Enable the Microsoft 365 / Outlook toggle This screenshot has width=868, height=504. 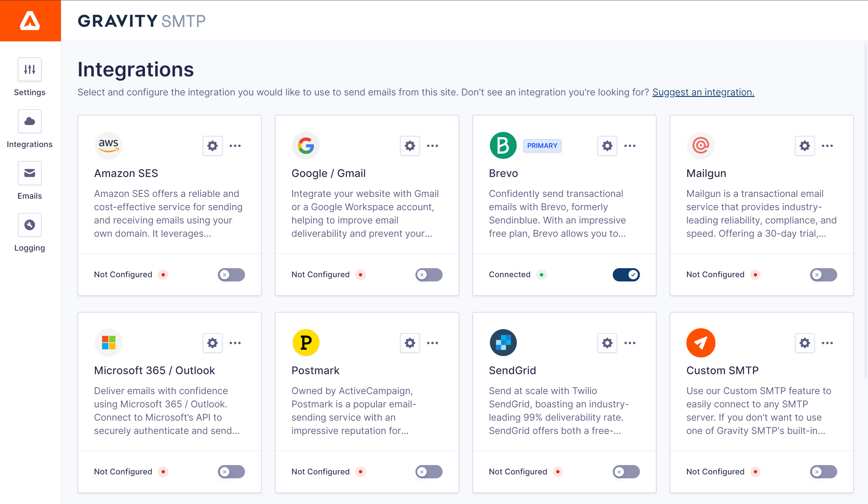click(231, 472)
